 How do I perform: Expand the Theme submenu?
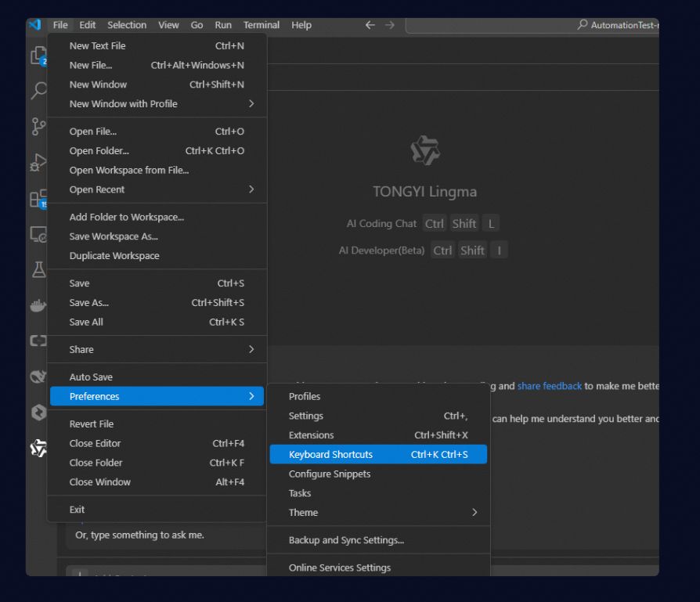tap(378, 512)
